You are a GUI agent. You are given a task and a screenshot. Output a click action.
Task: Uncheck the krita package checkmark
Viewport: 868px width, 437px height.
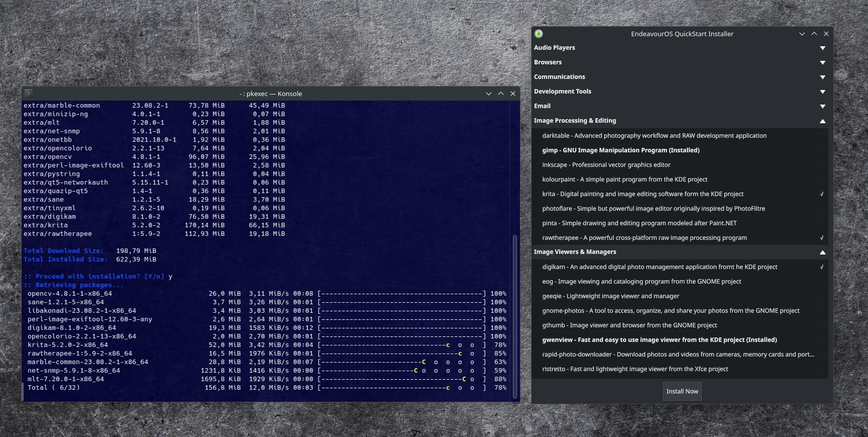(822, 194)
